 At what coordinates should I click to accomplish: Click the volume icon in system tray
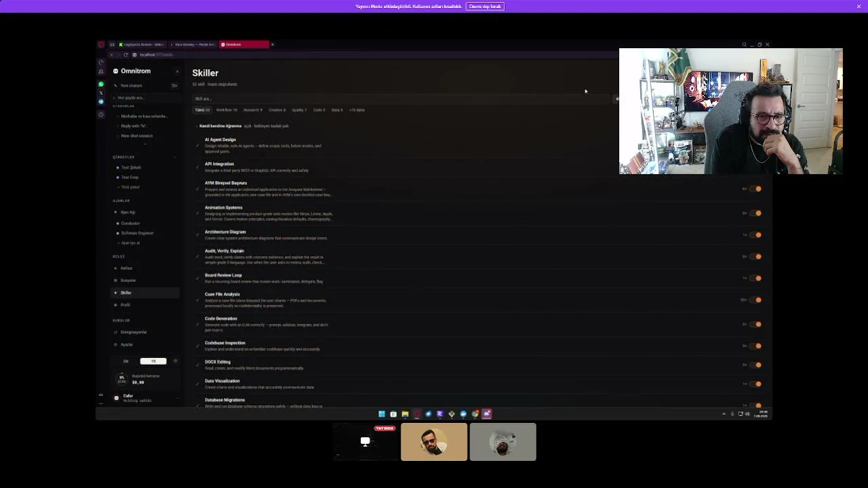click(747, 414)
